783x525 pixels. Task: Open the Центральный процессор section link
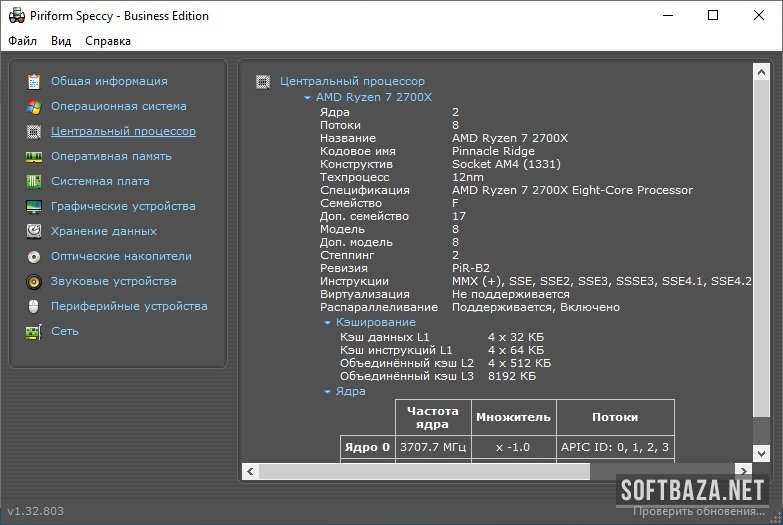(x=123, y=131)
